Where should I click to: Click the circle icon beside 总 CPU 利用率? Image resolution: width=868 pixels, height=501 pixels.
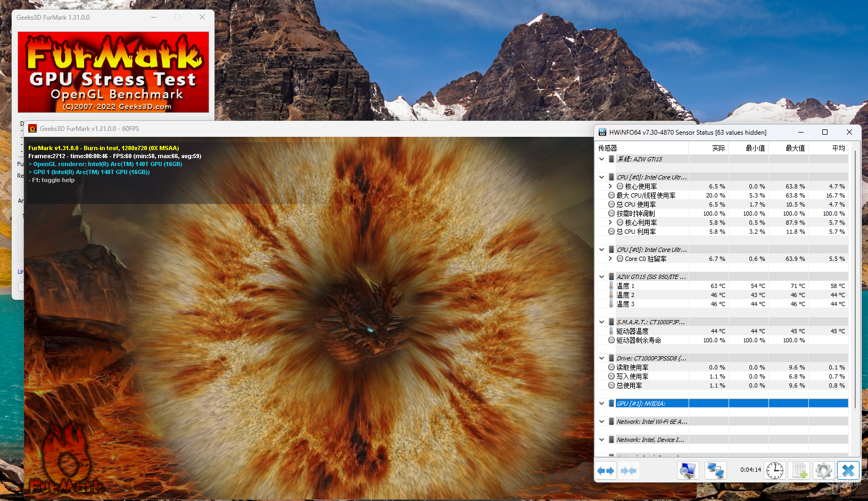click(611, 232)
